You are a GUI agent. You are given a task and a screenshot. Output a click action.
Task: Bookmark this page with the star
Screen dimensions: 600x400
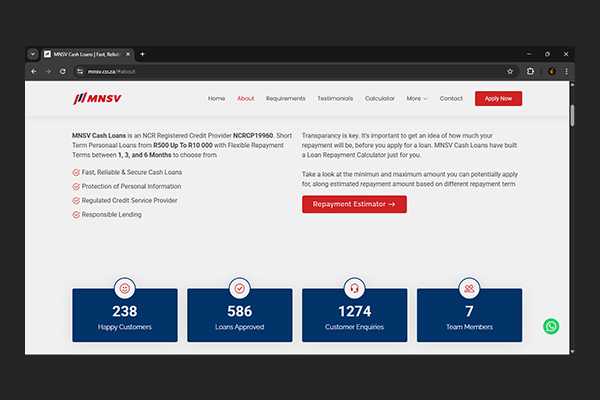510,72
